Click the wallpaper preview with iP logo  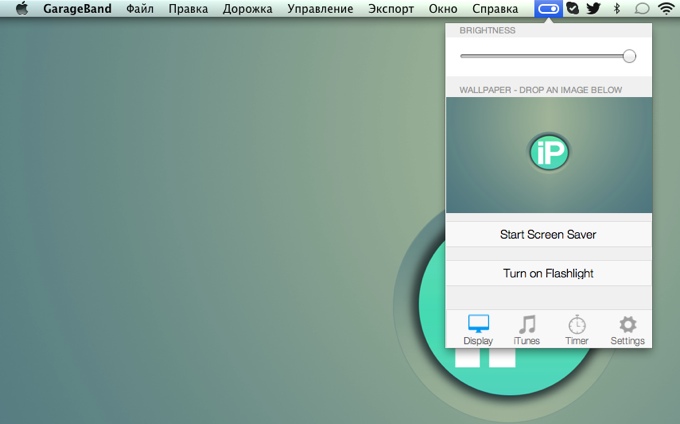[x=549, y=155]
